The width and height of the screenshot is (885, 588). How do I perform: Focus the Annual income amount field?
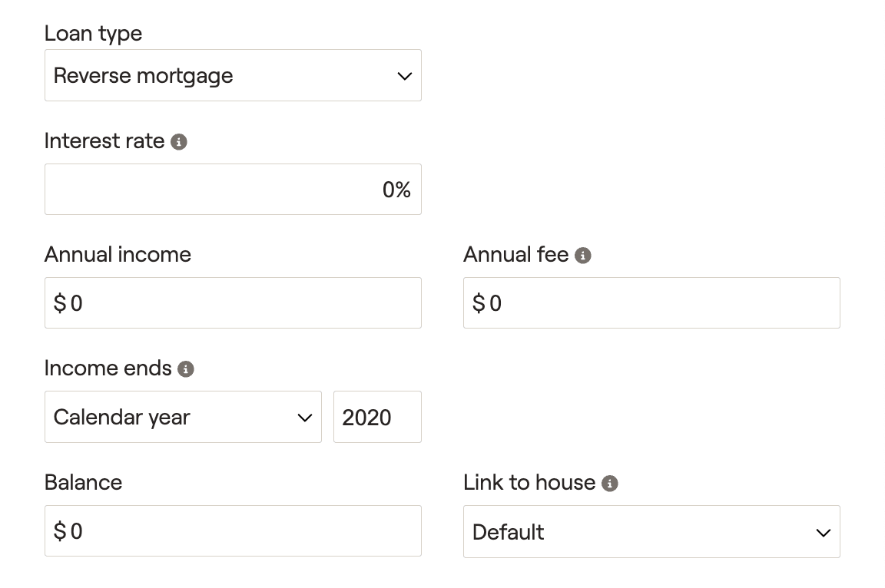point(233,302)
